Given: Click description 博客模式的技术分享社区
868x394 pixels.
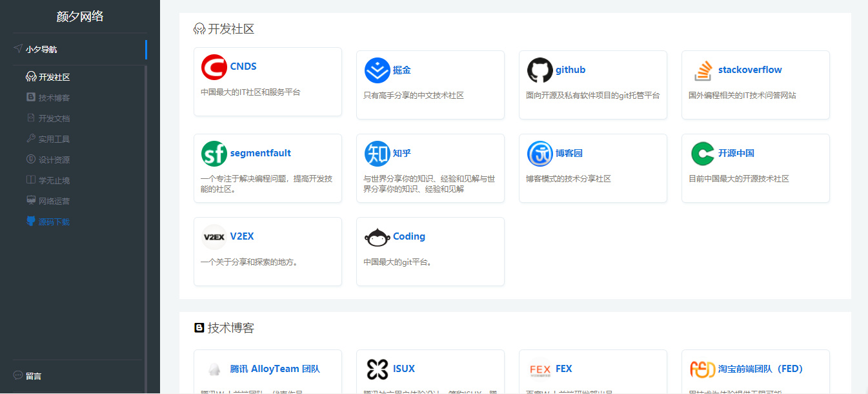Looking at the screenshot, I should click(569, 179).
